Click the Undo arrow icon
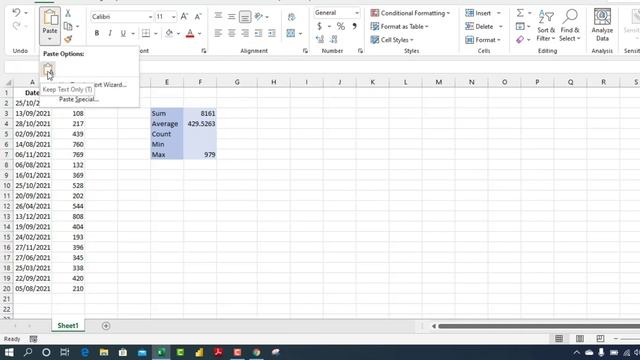Viewport: 640px width, 360px height. [16, 13]
